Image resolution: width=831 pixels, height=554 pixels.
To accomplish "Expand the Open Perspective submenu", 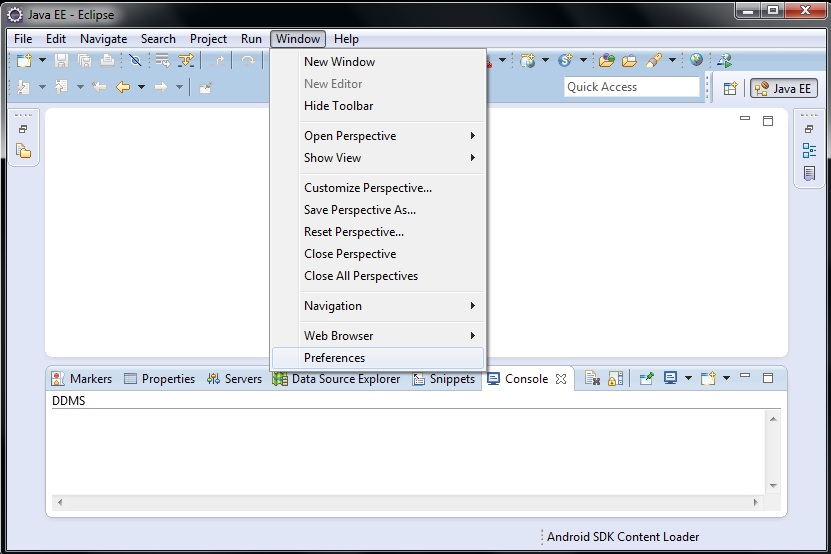I will point(378,136).
